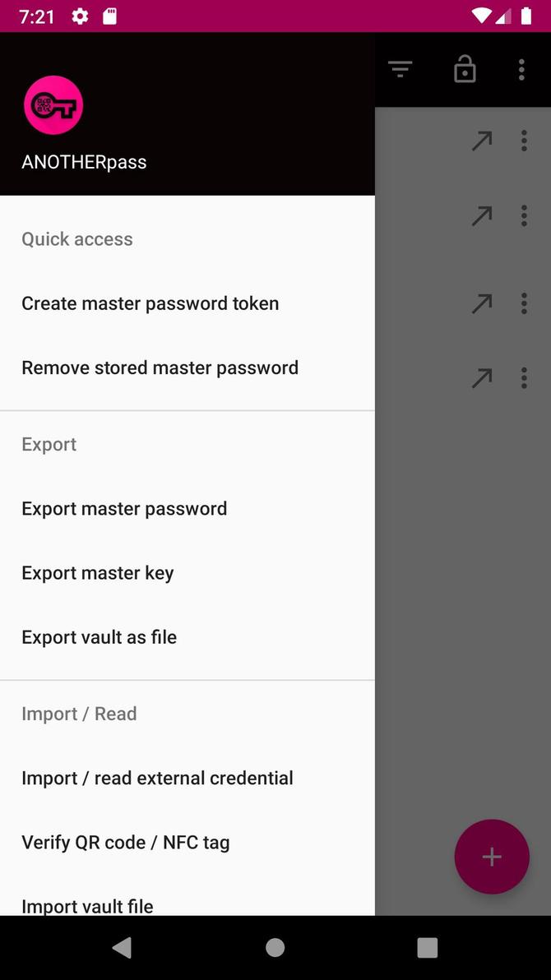Open the toolbar overflow menu
The height and width of the screenshot is (980, 551).
click(x=521, y=69)
